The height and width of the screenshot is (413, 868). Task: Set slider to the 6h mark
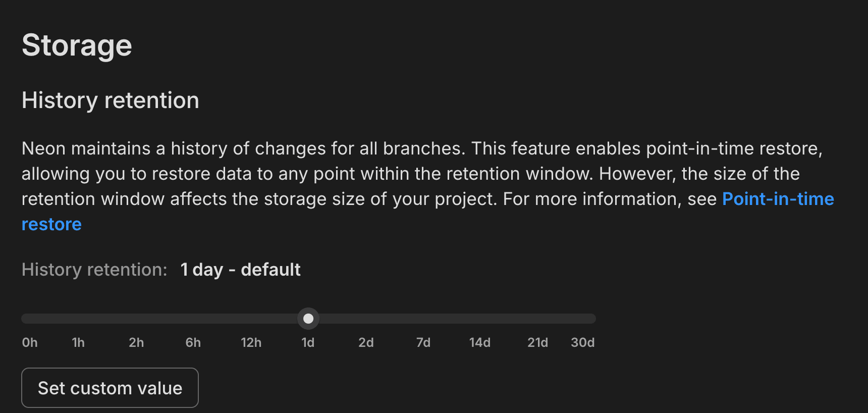[193, 319]
